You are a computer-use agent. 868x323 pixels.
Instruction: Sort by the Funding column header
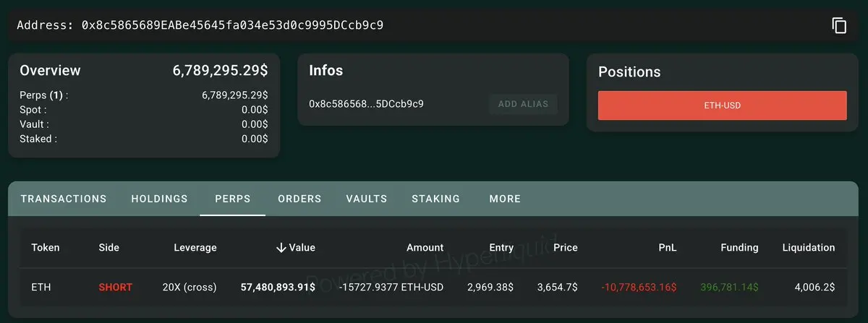(x=739, y=247)
